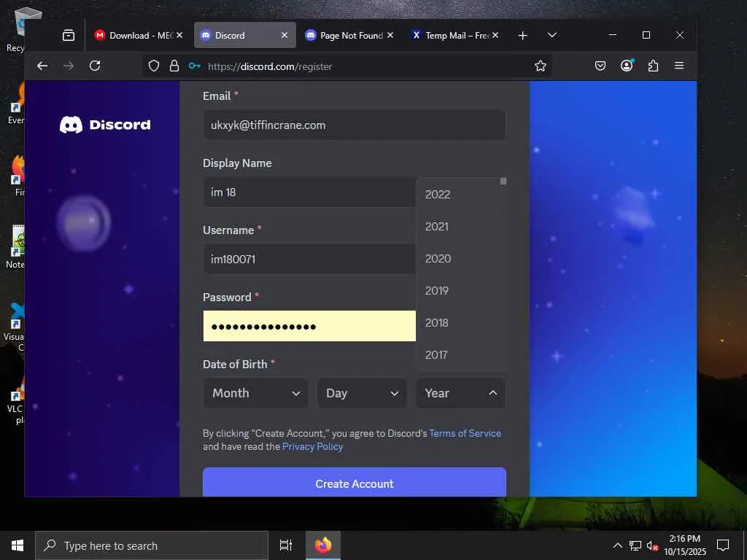Select the VLC desktop shortcut
The height and width of the screenshot is (560, 747).
point(16,399)
